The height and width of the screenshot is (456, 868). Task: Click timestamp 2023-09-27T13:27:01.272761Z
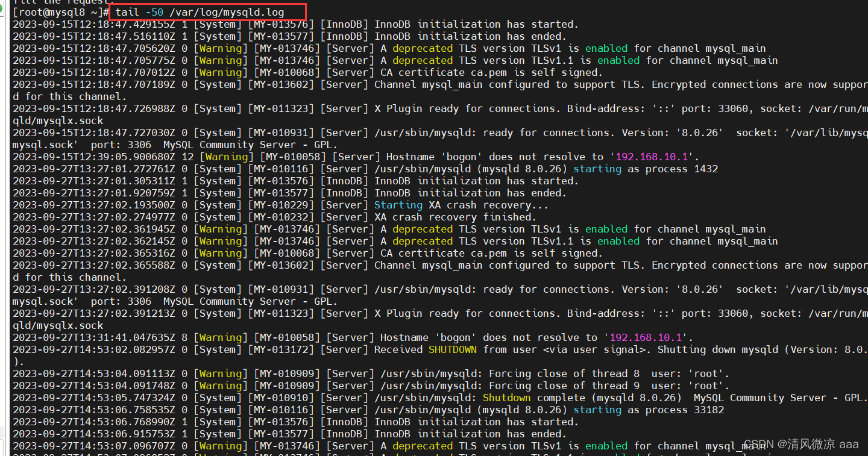tap(94, 169)
